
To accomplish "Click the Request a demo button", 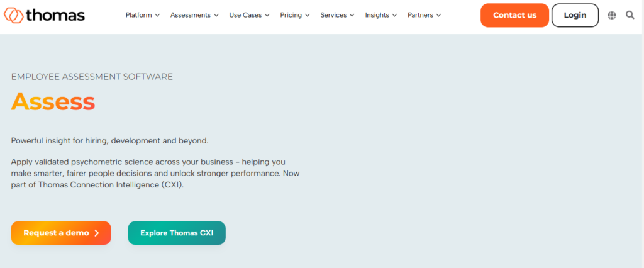I will pos(61,233).
